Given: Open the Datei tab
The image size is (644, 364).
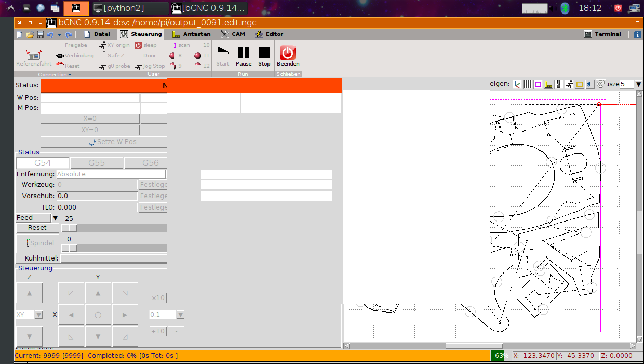Looking at the screenshot, I should 97,34.
